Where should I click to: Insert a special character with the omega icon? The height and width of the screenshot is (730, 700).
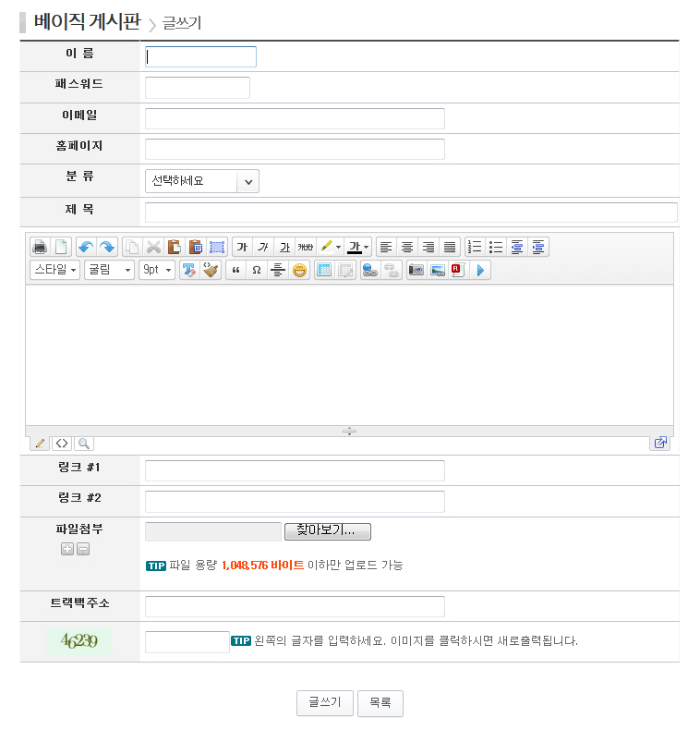pos(257,270)
